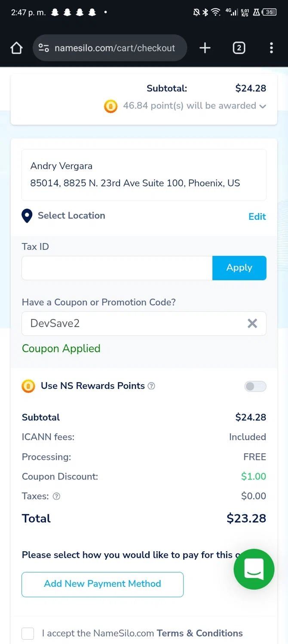Tap the site settings icon in address bar
288x644 pixels.
tap(43, 48)
